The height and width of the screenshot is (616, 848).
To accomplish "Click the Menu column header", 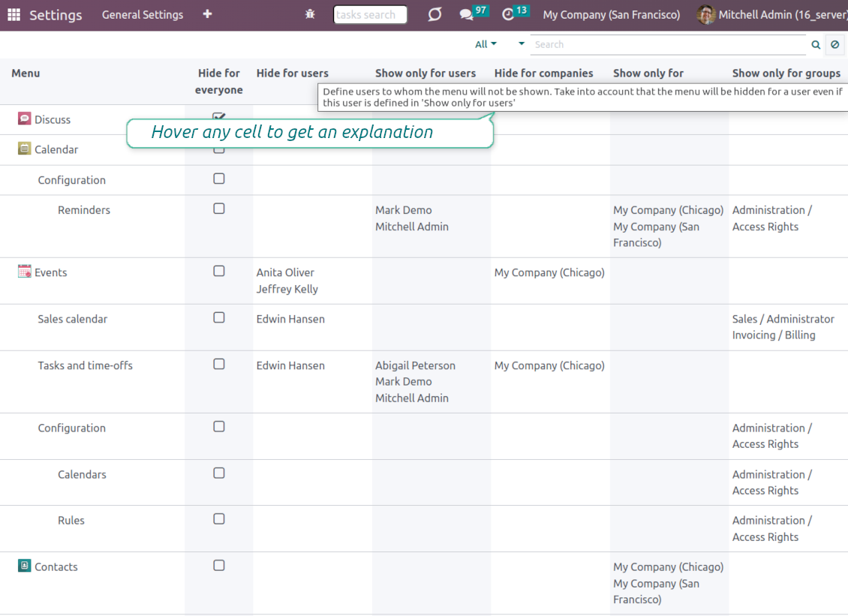I will [26, 73].
